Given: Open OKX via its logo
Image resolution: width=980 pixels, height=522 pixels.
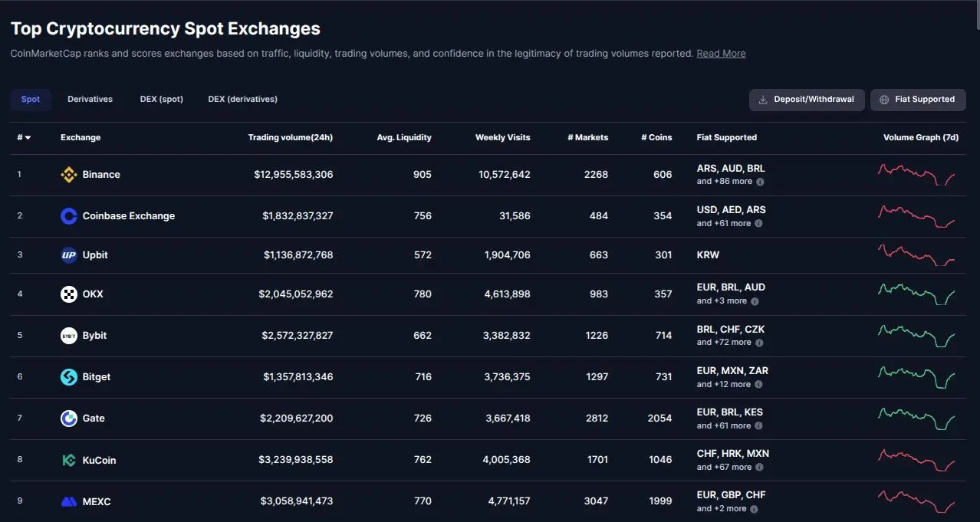Looking at the screenshot, I should coord(67,294).
